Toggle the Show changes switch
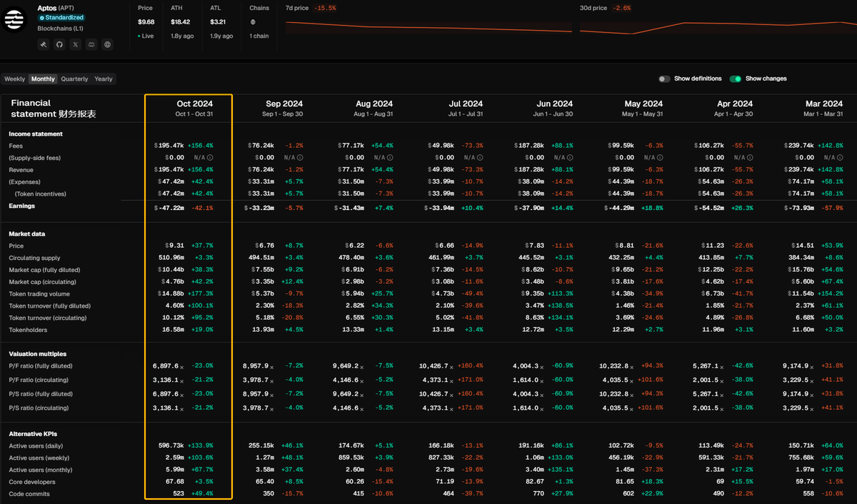Image resolution: width=857 pixels, height=504 pixels. tap(736, 79)
